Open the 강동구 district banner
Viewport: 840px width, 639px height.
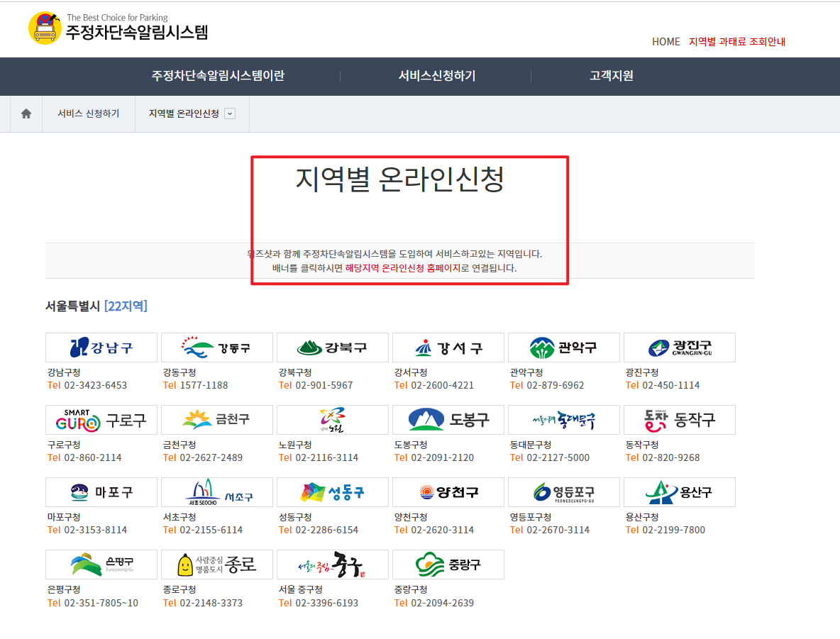[217, 348]
